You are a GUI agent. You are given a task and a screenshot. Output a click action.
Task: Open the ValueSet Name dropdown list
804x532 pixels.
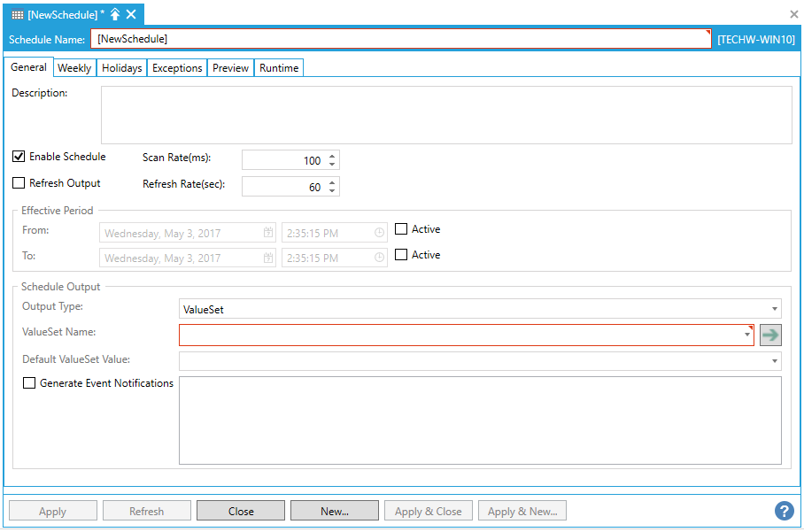point(748,335)
